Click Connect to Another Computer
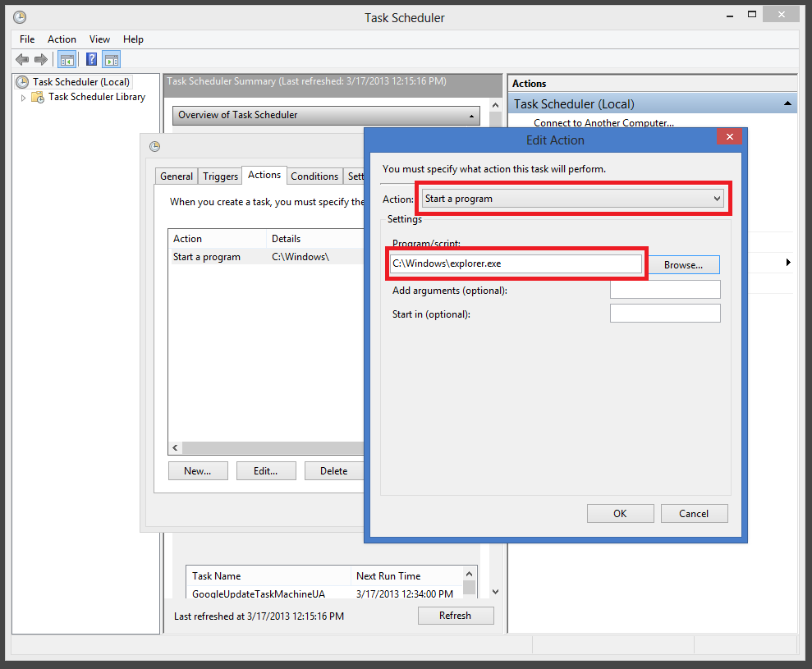The width and height of the screenshot is (812, 669). point(605,122)
